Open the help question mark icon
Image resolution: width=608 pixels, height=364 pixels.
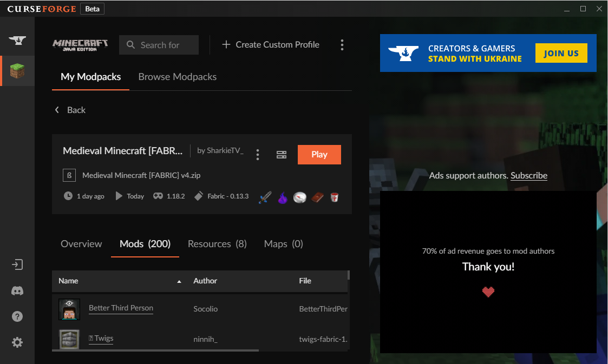[17, 317]
